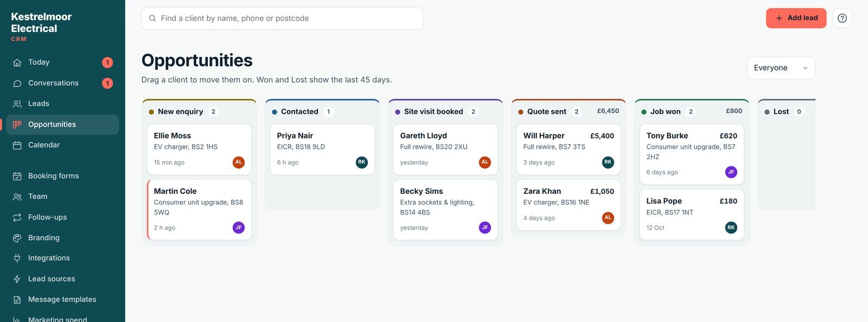Image resolution: width=868 pixels, height=322 pixels.
Task: Click the JF avatar on Martin Cole card
Action: pos(239,228)
